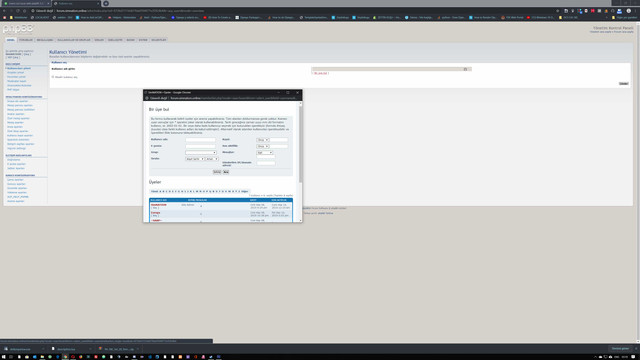The image size is (640, 360).
Task: Click the site info icon in popup address bar
Action: 147,98
